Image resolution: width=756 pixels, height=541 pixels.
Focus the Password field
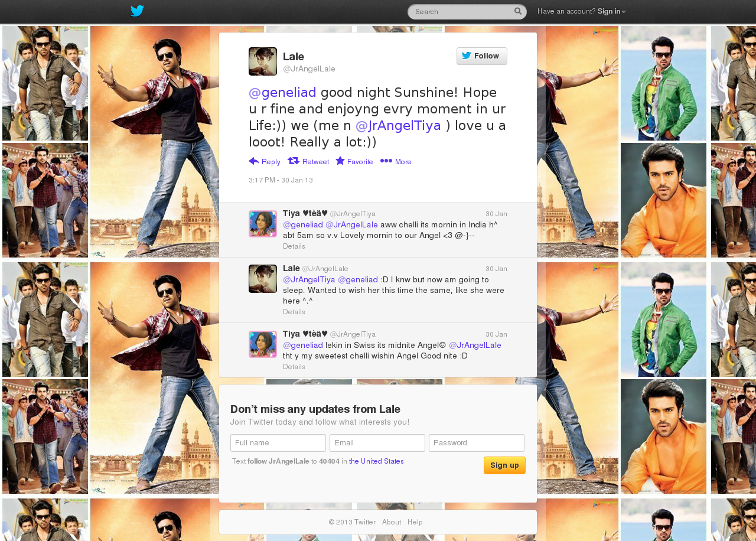pyautogui.click(x=477, y=443)
